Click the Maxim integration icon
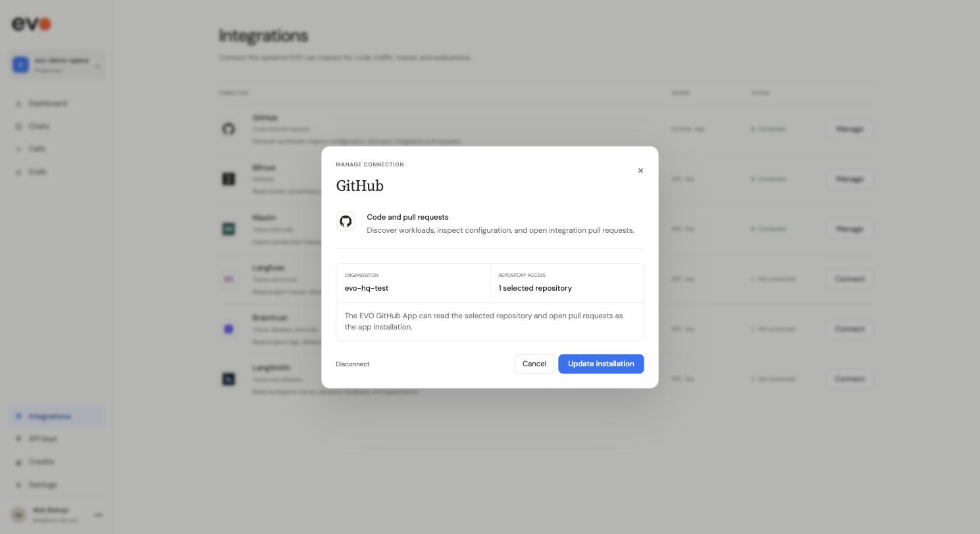 pos(228,229)
